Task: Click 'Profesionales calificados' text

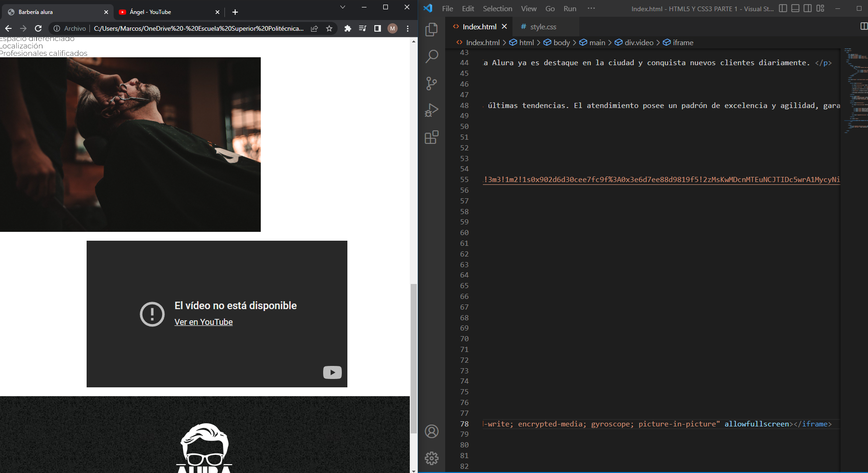Action: pos(44,54)
